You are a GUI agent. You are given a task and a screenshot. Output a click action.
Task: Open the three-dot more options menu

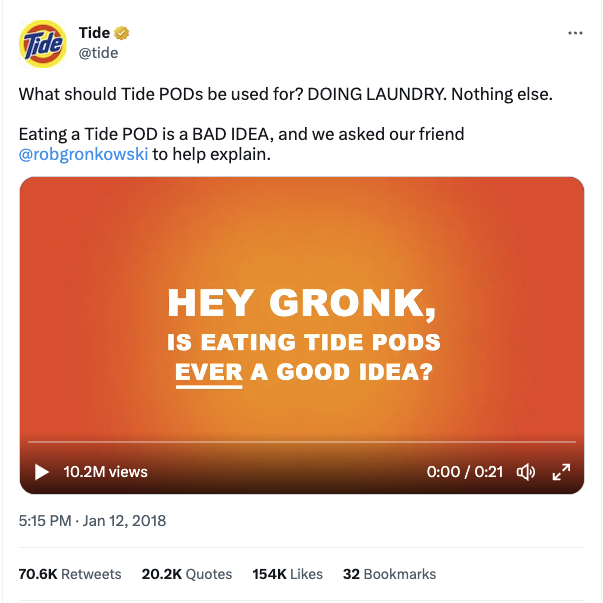tap(574, 33)
